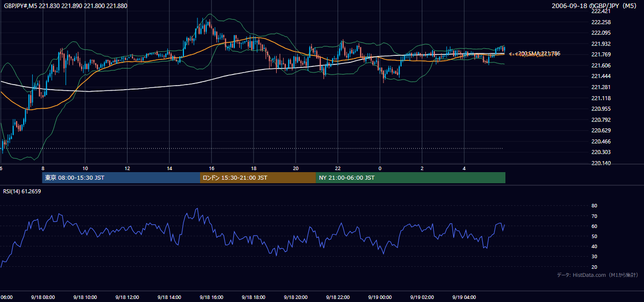The width and height of the screenshot is (644, 302).
Task: Click the bottom time label 9/18 20:00
Action: pos(296,297)
